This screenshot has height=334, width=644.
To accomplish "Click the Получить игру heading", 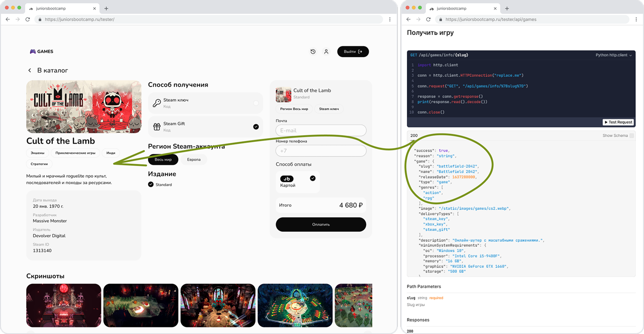I will point(430,33).
